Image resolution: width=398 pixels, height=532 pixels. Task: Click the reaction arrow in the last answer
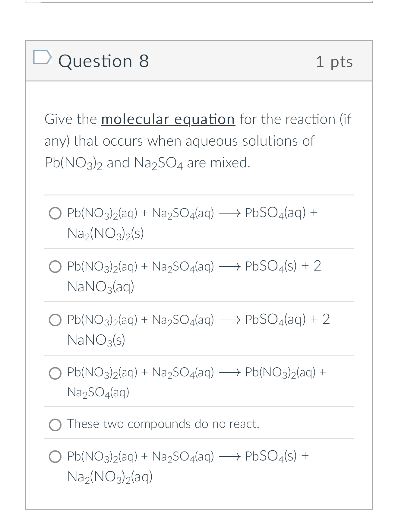click(230, 457)
